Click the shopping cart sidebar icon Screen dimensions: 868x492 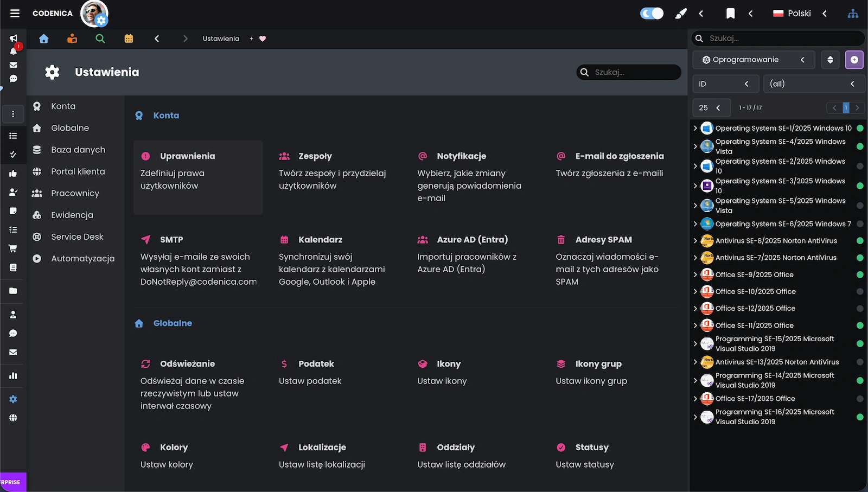[x=13, y=248]
